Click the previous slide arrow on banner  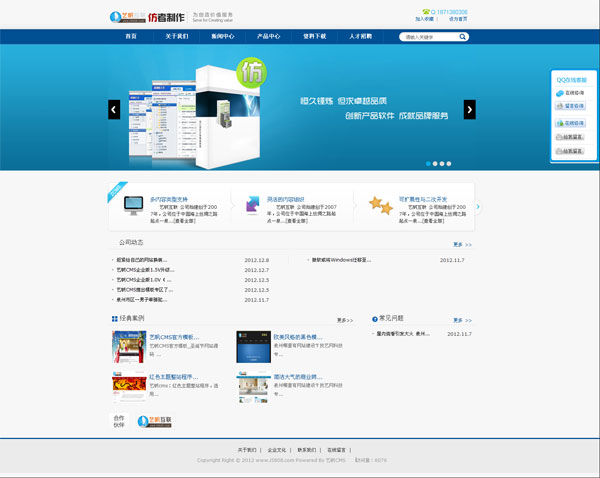tap(114, 110)
